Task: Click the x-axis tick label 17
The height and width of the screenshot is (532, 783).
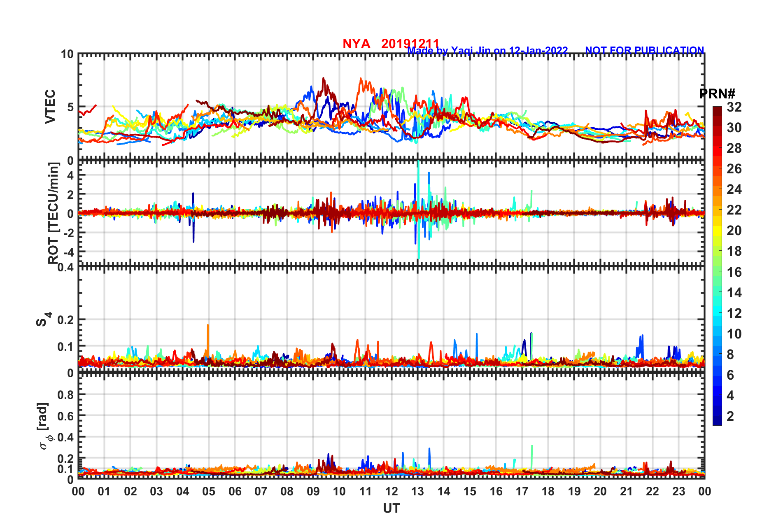Action: tap(522, 491)
